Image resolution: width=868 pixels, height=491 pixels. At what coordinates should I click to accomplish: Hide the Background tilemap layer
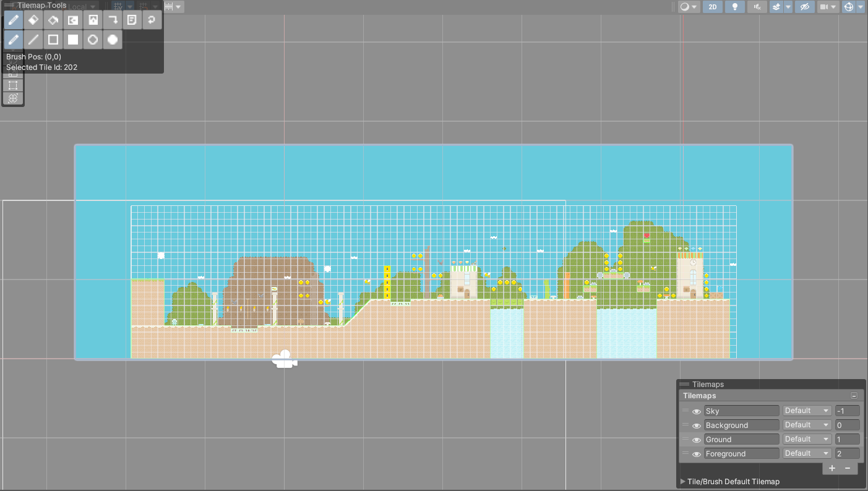click(x=696, y=425)
